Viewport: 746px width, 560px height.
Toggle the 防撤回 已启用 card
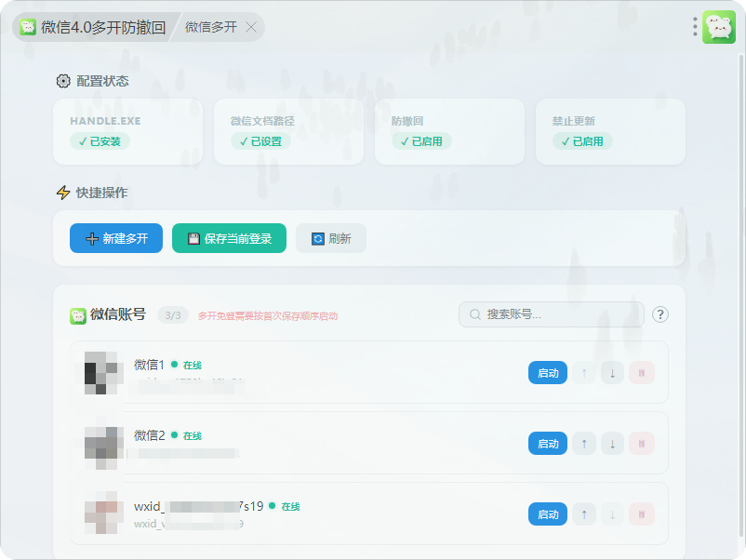(x=449, y=132)
